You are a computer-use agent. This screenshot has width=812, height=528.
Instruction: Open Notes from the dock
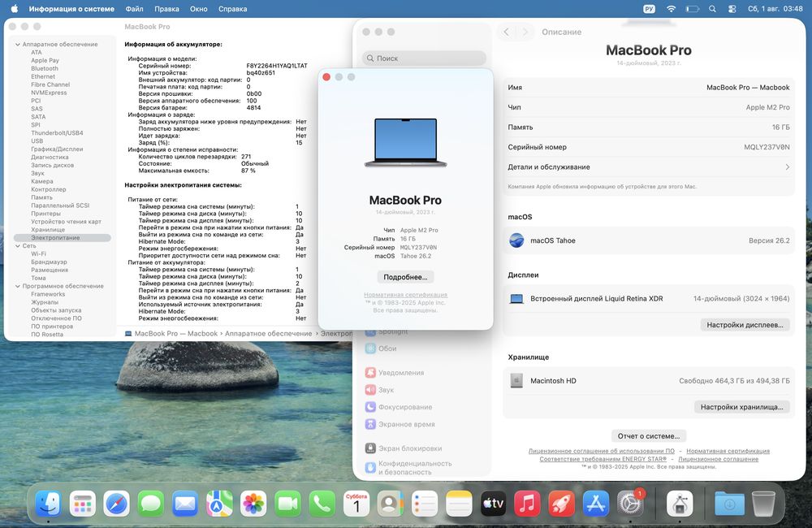[x=459, y=503]
